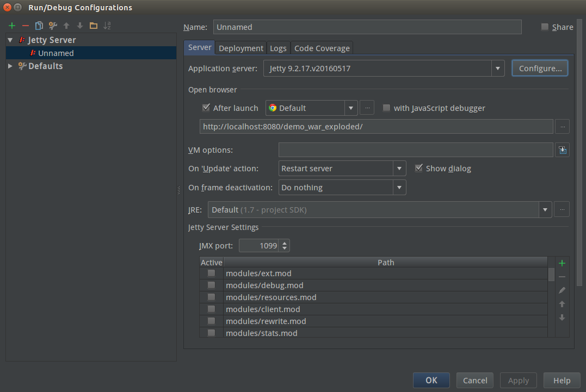Screen dimensions: 586x392
Task: Apply the configuration changes
Action: 518,380
